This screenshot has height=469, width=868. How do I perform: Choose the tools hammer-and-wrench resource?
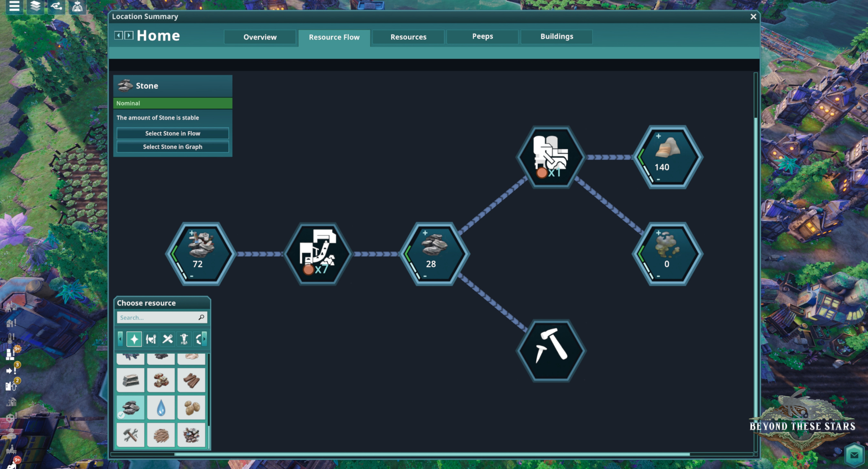point(131,435)
